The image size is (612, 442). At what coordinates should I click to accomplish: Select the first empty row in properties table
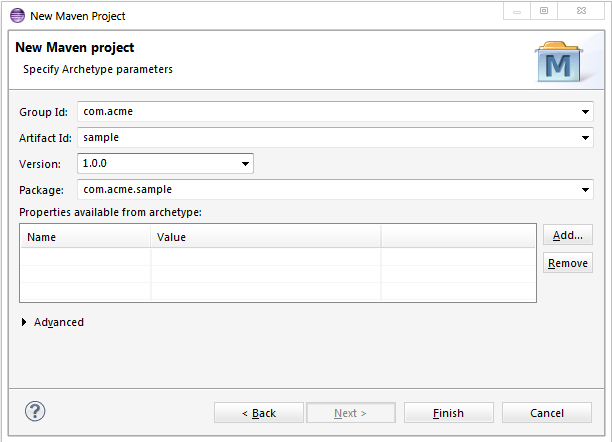click(278, 257)
